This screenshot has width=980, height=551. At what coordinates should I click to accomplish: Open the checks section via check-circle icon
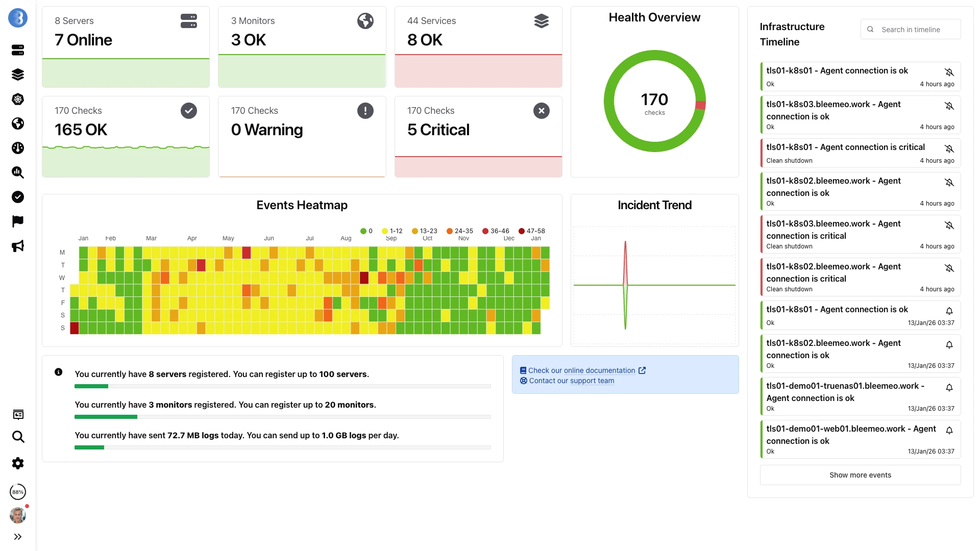click(18, 197)
